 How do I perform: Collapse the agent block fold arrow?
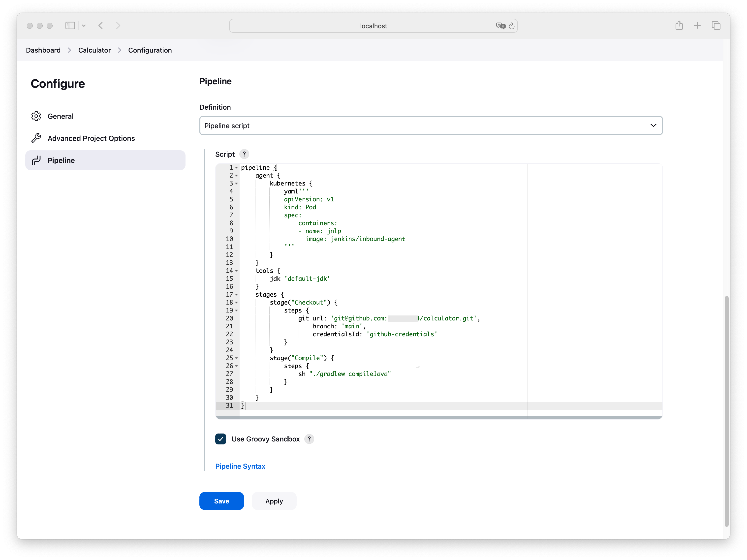[x=236, y=176]
